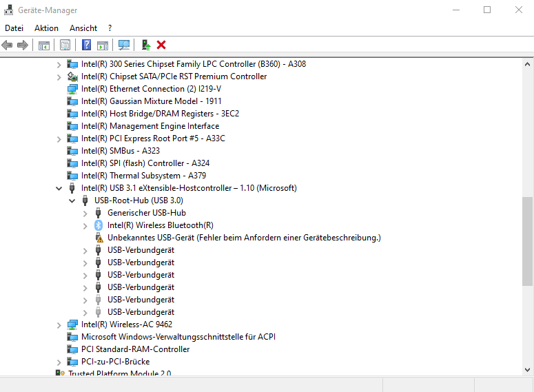The height and width of the screenshot is (392, 534).
Task: Expand the PCI-zu-PCI-Brücke node
Action: pyautogui.click(x=59, y=362)
